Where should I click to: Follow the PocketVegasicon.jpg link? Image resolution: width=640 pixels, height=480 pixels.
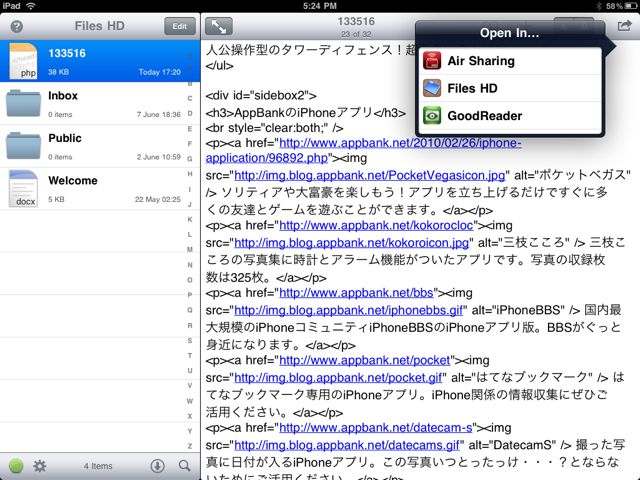click(369, 175)
